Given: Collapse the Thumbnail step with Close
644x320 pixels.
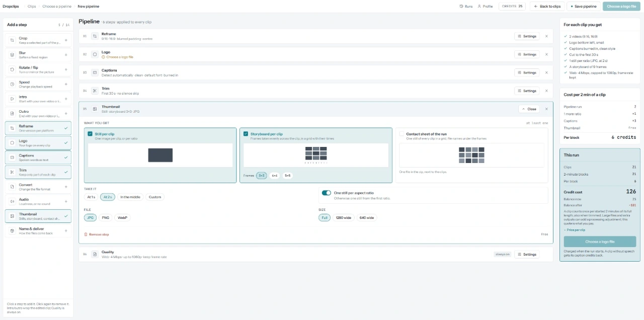Looking at the screenshot, I should [529, 109].
